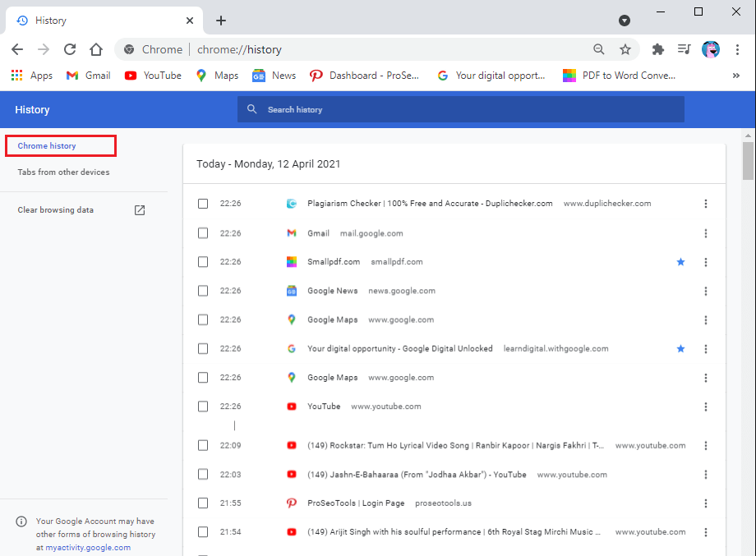This screenshot has height=556, width=756.
Task: Click the Clear browsing data link
Action: pyautogui.click(x=55, y=209)
